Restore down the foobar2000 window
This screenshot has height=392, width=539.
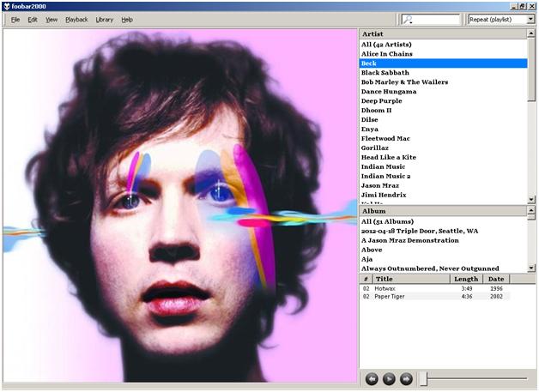tap(522, 5)
